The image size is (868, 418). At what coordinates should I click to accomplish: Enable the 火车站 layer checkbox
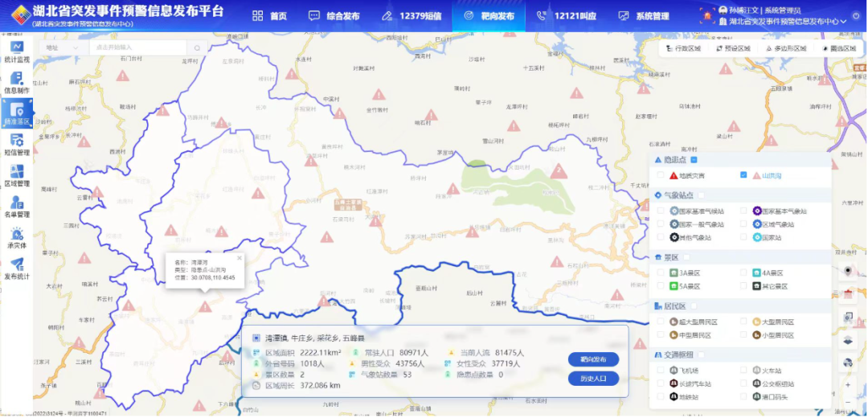point(743,371)
